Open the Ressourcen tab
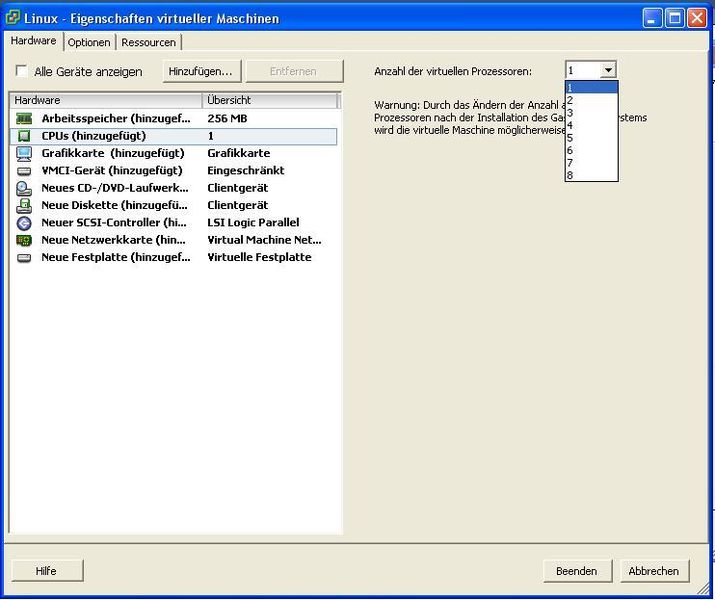Viewport: 715px width, 600px height. pyautogui.click(x=149, y=42)
